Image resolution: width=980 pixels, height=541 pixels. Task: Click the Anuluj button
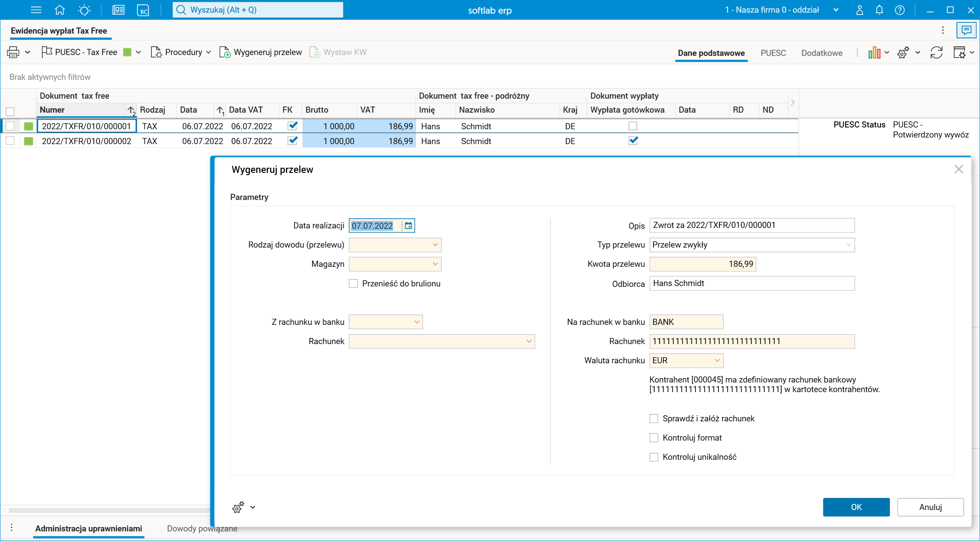click(930, 507)
